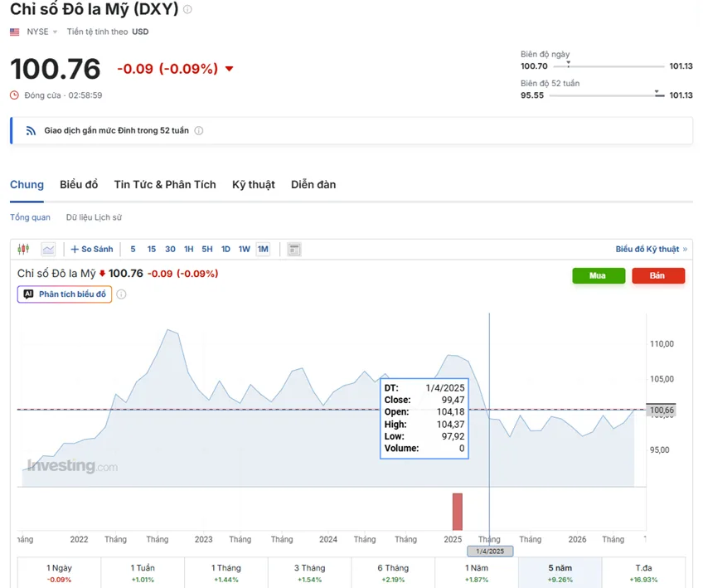Click the red volume bar near 2025
The width and height of the screenshot is (703, 588).
(458, 512)
